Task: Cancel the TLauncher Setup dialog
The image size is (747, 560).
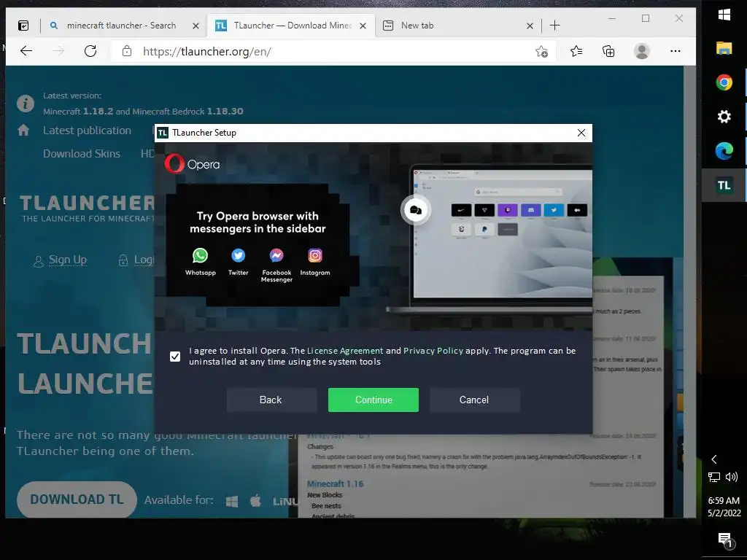Action: (474, 400)
